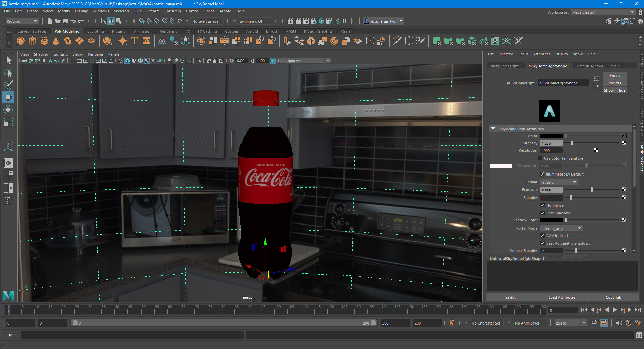This screenshot has height=349, width=644.
Task: Click the Redo arrow icon
Action: (x=81, y=21)
